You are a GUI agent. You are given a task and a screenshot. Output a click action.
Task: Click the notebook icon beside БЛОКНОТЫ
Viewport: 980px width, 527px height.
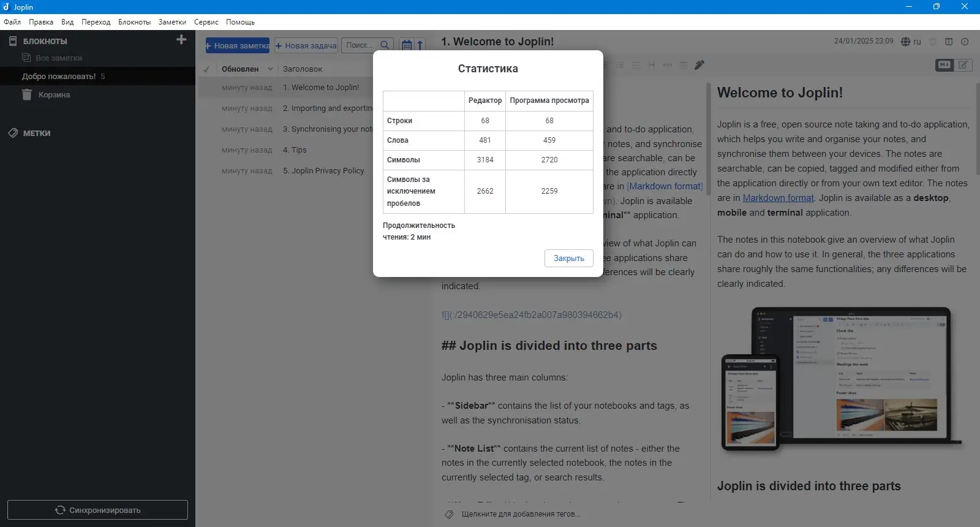(x=13, y=41)
